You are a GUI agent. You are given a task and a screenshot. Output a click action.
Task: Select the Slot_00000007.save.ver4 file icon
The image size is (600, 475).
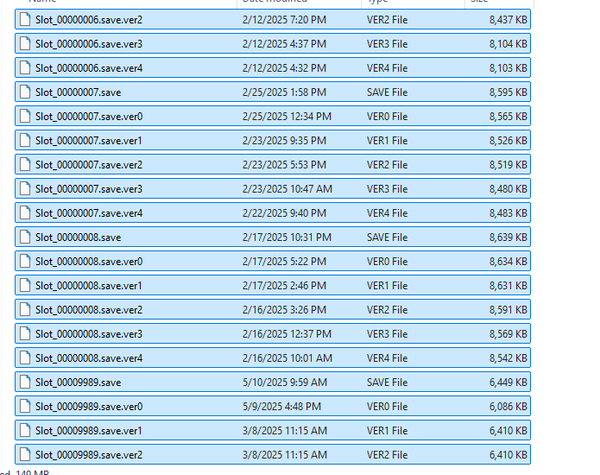tap(25, 213)
